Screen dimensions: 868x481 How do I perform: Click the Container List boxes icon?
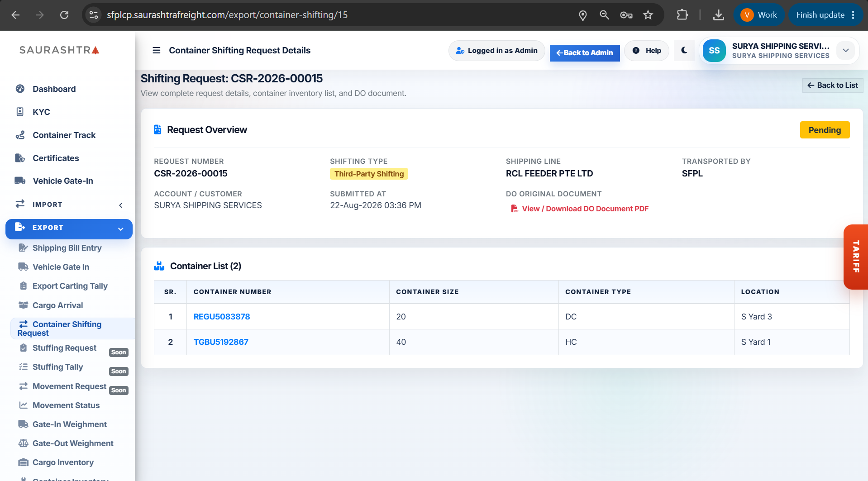click(159, 266)
